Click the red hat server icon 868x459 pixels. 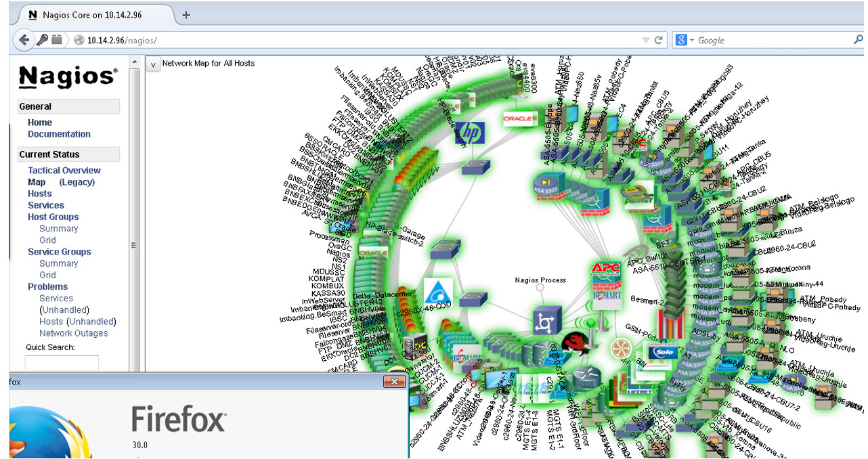[x=573, y=342]
